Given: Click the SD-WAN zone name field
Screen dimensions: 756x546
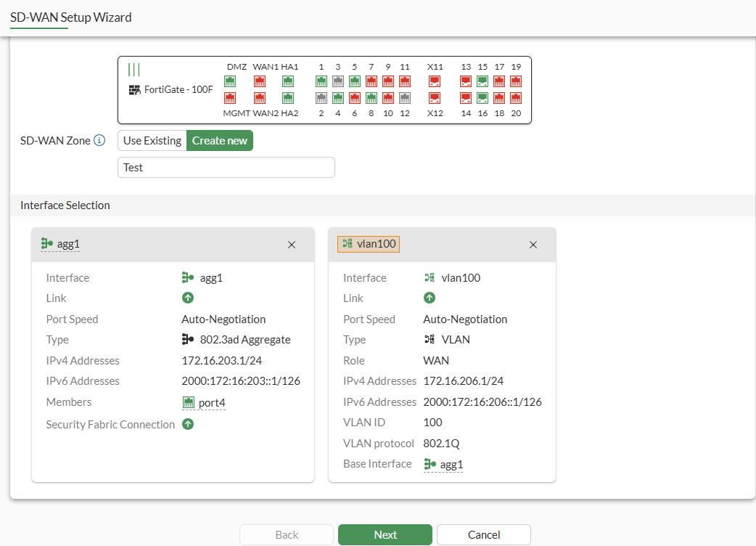Looking at the screenshot, I should pos(226,168).
